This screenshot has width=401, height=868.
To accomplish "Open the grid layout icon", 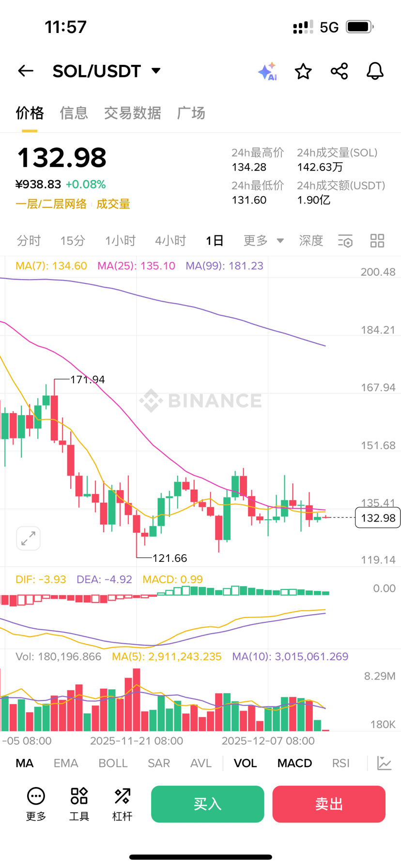I will point(377,241).
